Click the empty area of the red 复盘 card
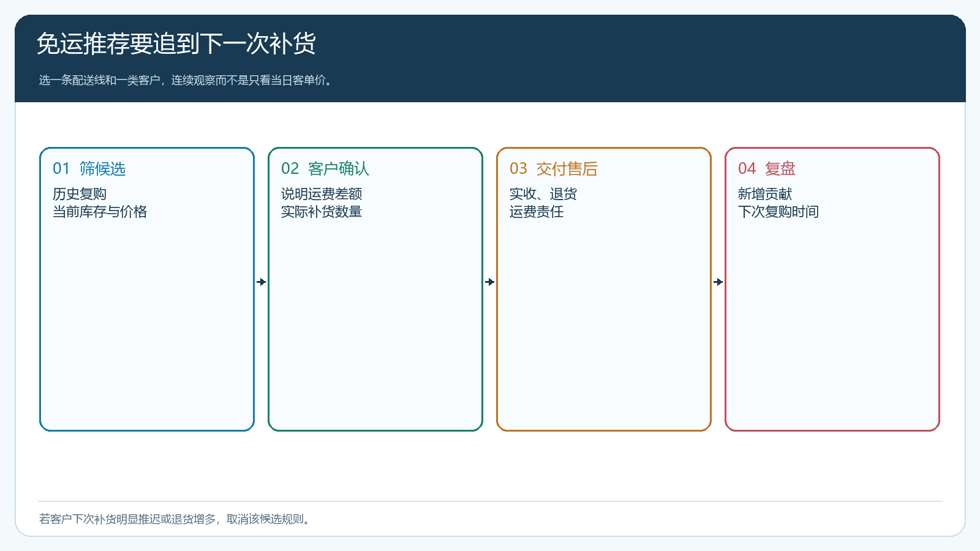 pyautogui.click(x=832, y=324)
